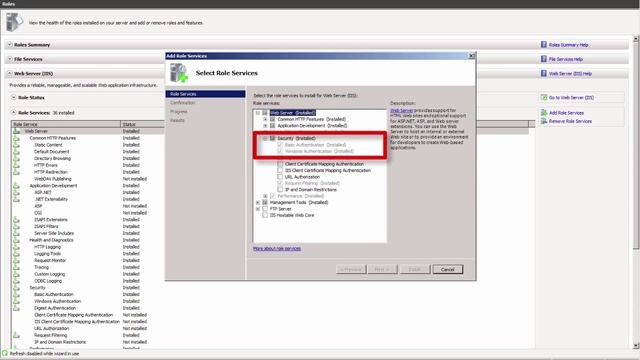This screenshot has height=360, width=640.
Task: Click the Roles server icon in page header
Action: (x=14, y=22)
